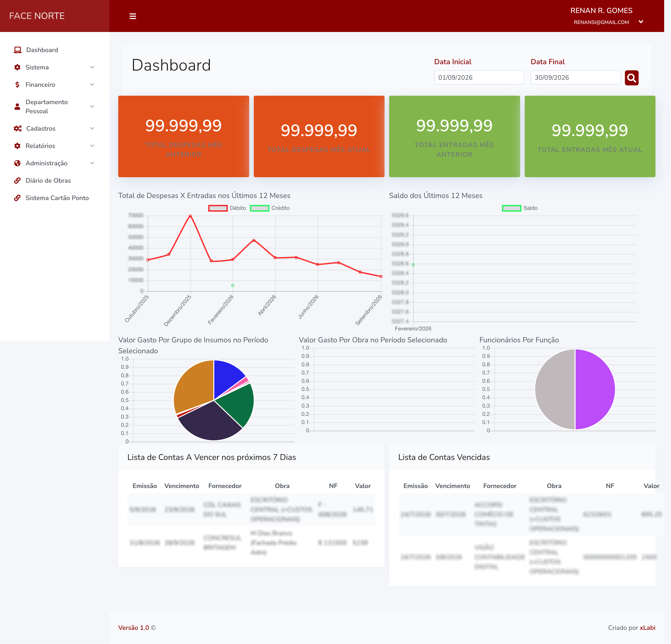Click the RENAN R. GOMES user name
This screenshot has width=671, height=644.
(601, 11)
